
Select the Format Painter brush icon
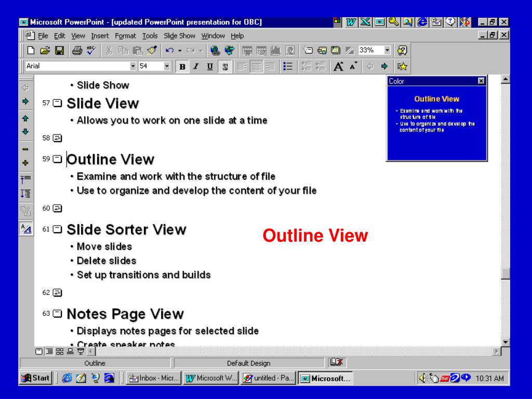pyautogui.click(x=152, y=50)
